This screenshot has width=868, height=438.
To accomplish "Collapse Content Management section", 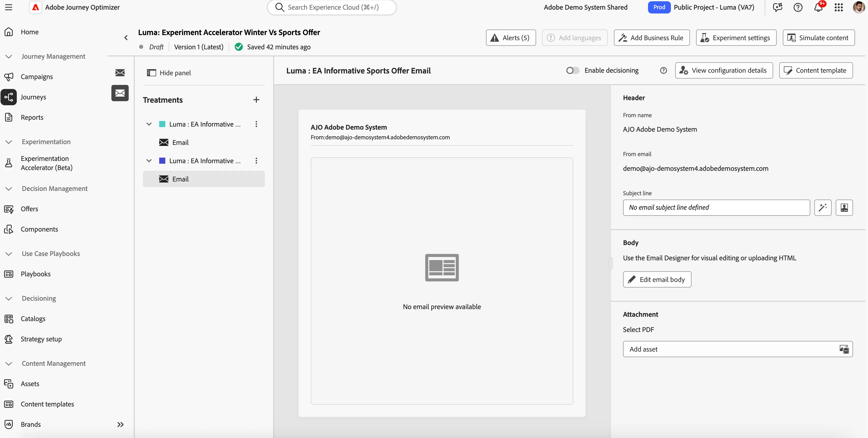I will point(9,364).
